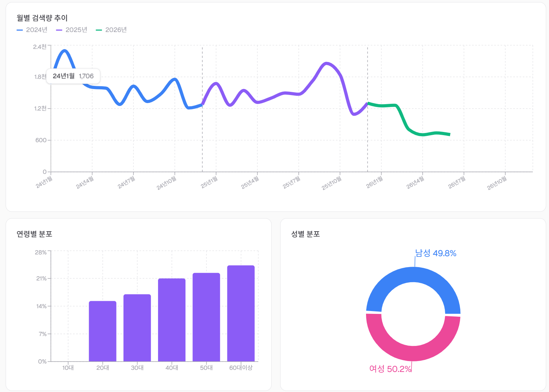Click the 20대 age axis label

102,368
